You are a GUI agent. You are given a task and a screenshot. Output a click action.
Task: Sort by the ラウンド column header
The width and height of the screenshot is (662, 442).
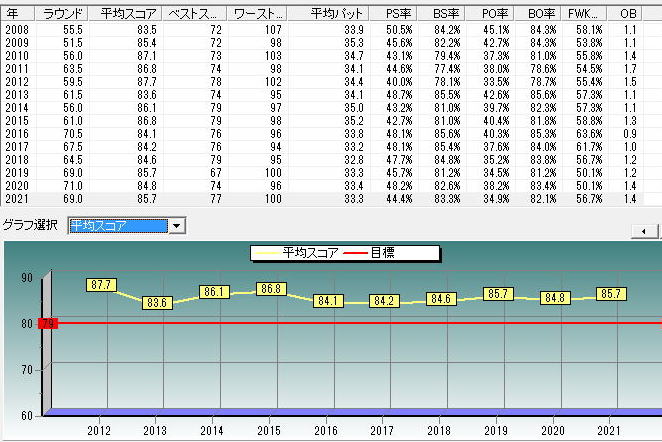point(62,14)
